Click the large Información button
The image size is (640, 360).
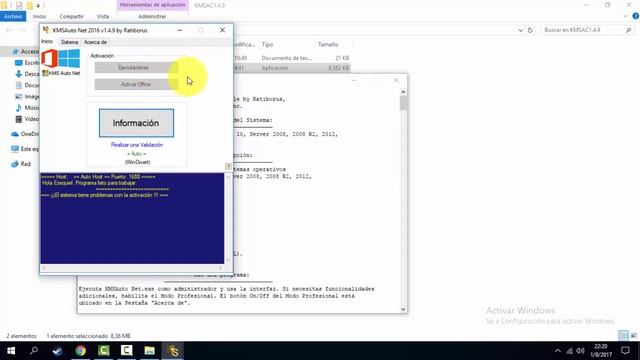[136, 123]
